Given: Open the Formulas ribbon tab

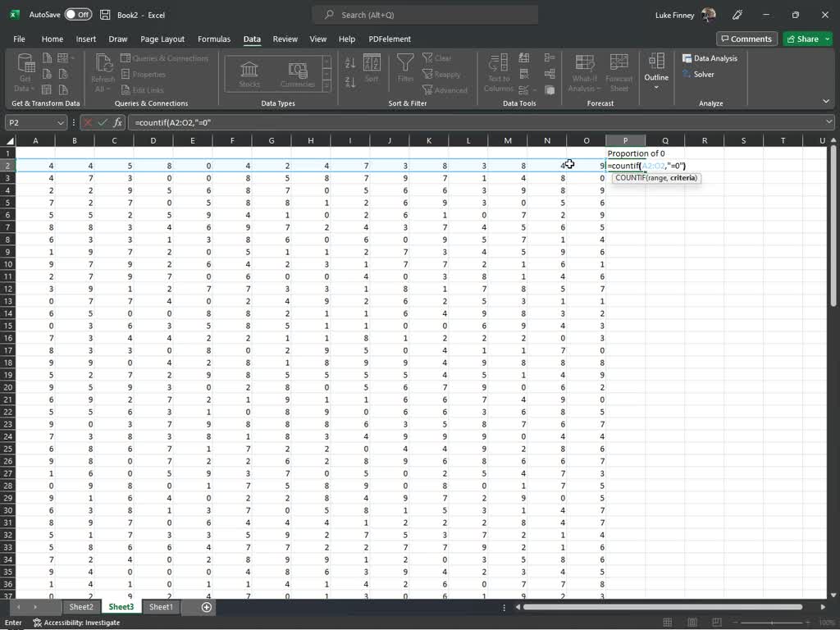Looking at the screenshot, I should [214, 39].
